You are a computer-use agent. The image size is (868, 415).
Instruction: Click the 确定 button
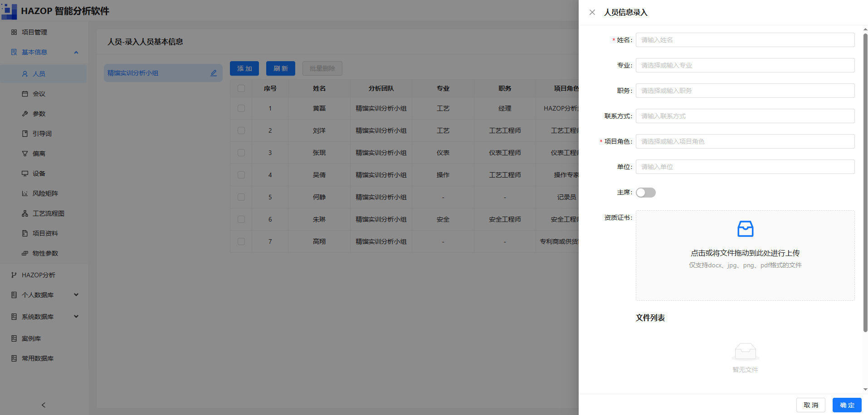tap(847, 405)
